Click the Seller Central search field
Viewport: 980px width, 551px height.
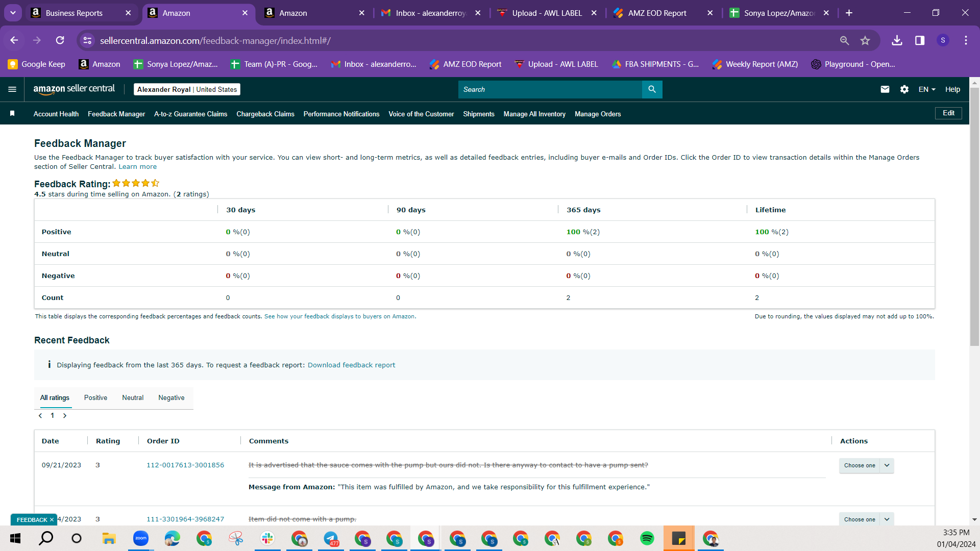coord(550,89)
